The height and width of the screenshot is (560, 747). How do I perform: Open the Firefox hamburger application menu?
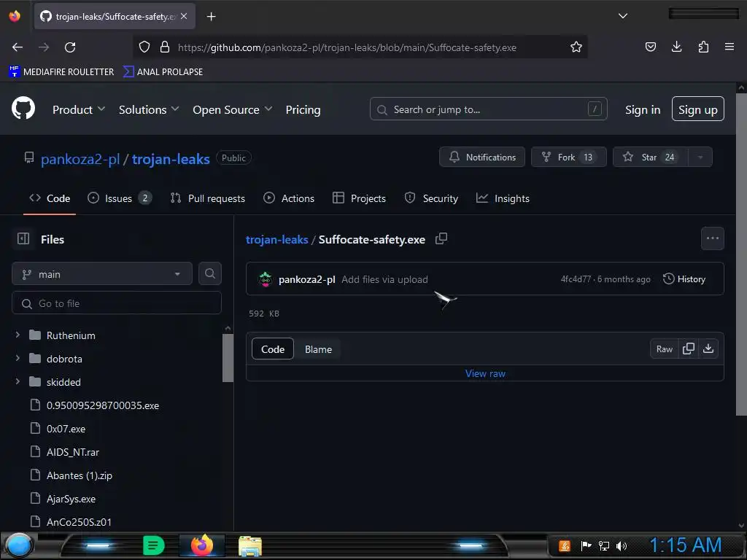point(729,47)
